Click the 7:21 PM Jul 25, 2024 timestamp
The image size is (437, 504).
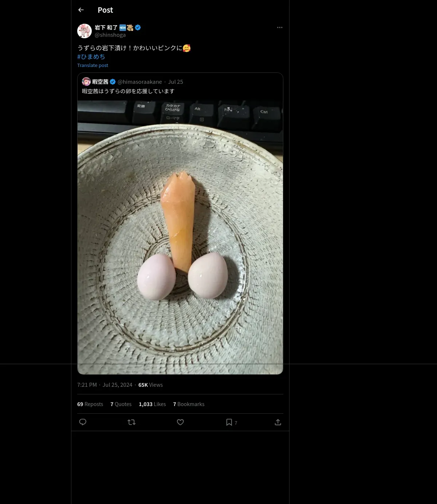105,385
